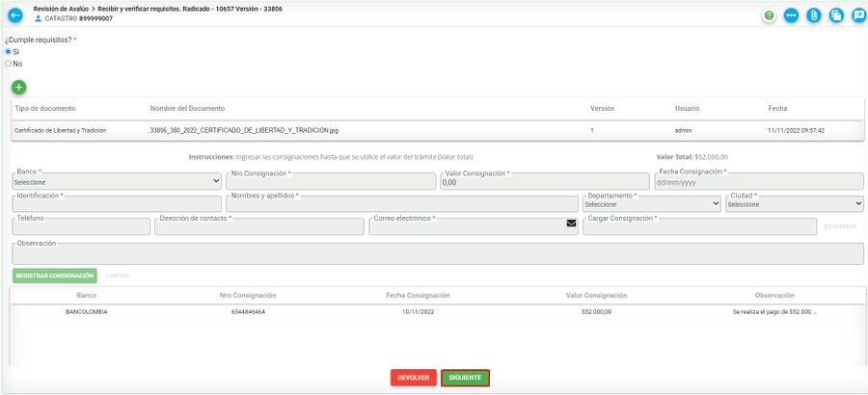868x395 pixels.
Task: Select the 'No' radio option
Action: (x=9, y=64)
